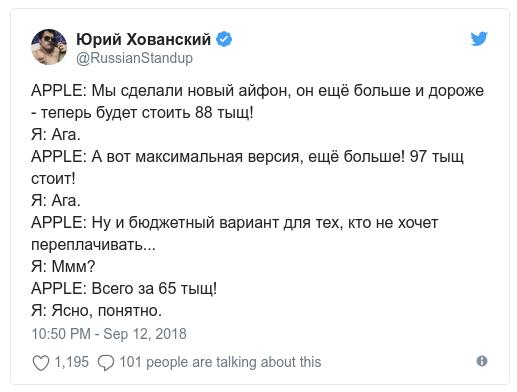
Task: Click the 1,195 likes count
Action: click(71, 362)
